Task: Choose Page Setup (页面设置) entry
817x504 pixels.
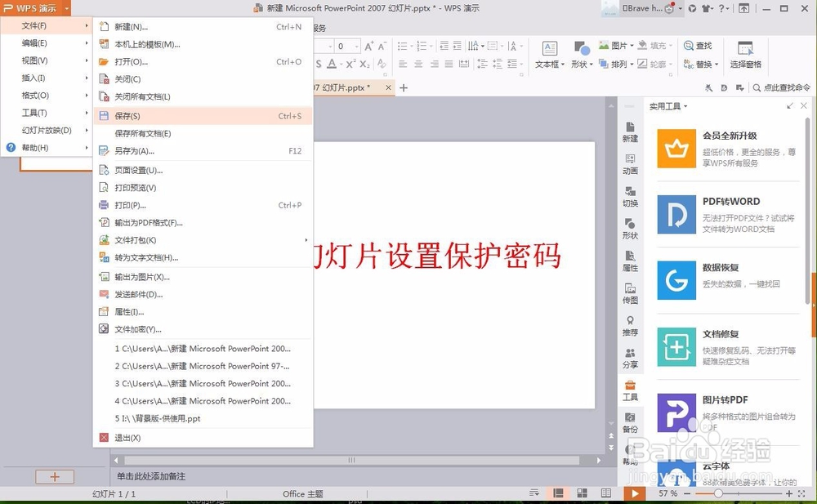Action: pos(203,170)
